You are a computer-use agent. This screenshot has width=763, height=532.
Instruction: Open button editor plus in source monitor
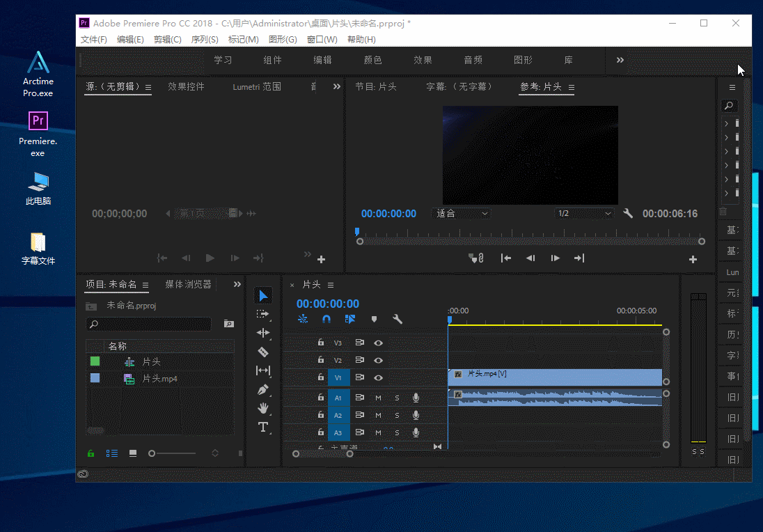(x=321, y=260)
